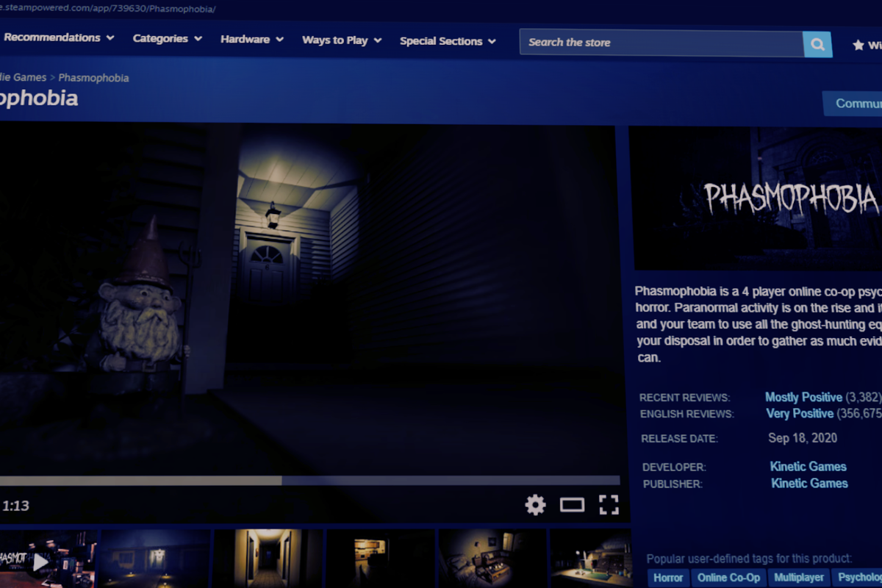882x588 pixels.
Task: Click the Sep 18, 2020 release date
Action: pos(803,438)
